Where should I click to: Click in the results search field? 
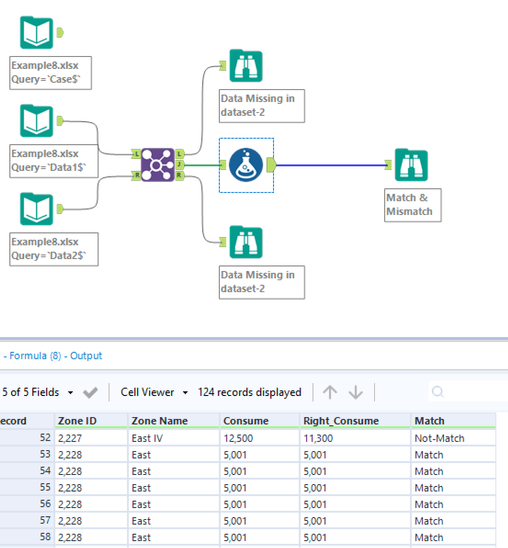(468, 392)
